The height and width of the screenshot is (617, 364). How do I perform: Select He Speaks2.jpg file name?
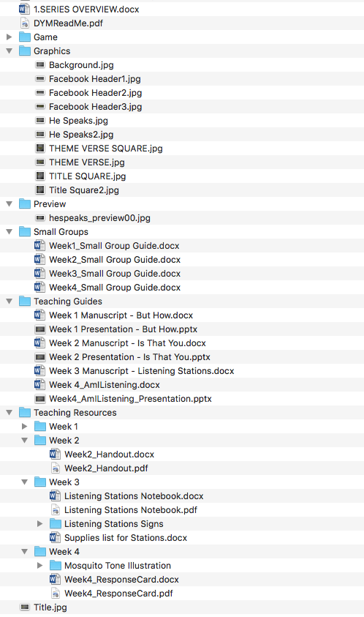point(81,135)
